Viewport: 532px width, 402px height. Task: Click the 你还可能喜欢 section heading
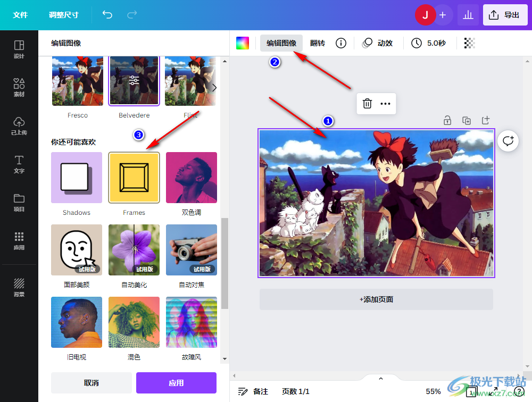click(73, 142)
